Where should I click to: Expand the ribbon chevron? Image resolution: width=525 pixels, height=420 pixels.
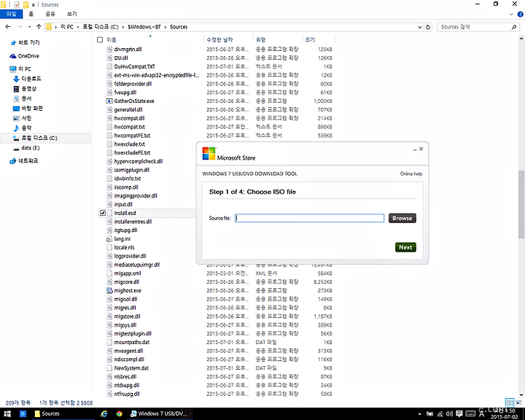click(x=511, y=14)
